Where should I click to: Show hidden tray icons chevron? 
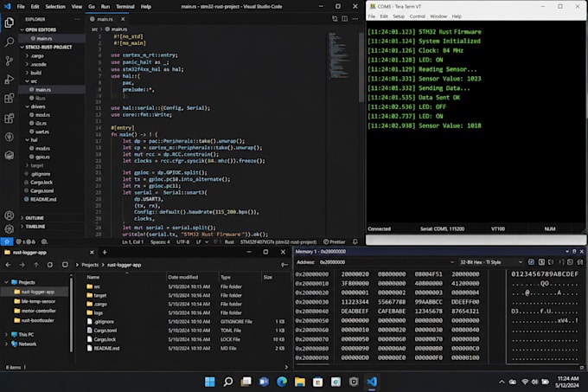[502, 382]
